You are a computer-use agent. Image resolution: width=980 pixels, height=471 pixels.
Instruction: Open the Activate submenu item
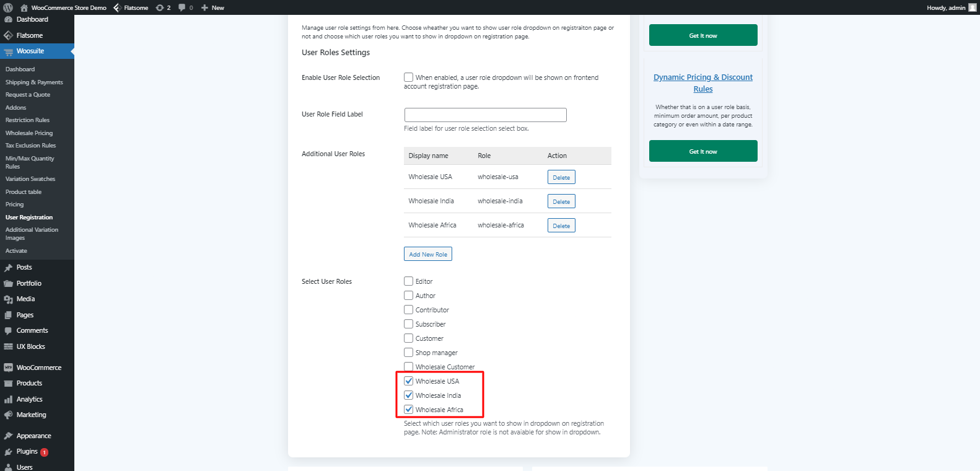16,251
